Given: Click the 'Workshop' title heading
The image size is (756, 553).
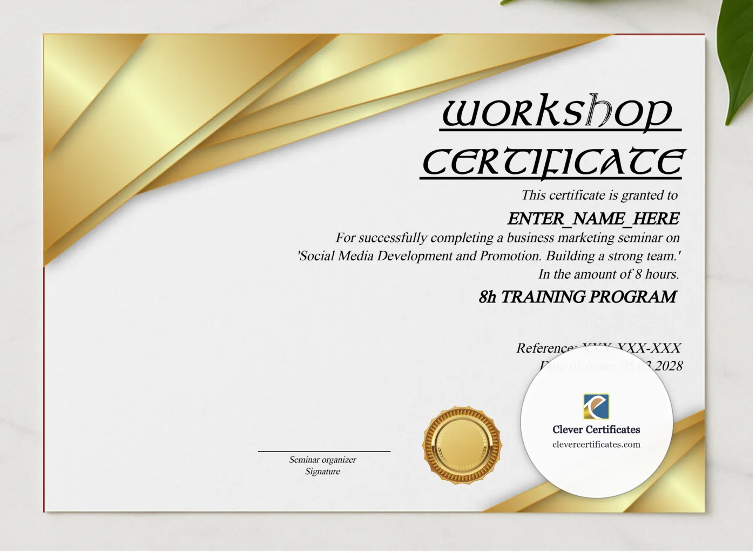Looking at the screenshot, I should (x=559, y=112).
